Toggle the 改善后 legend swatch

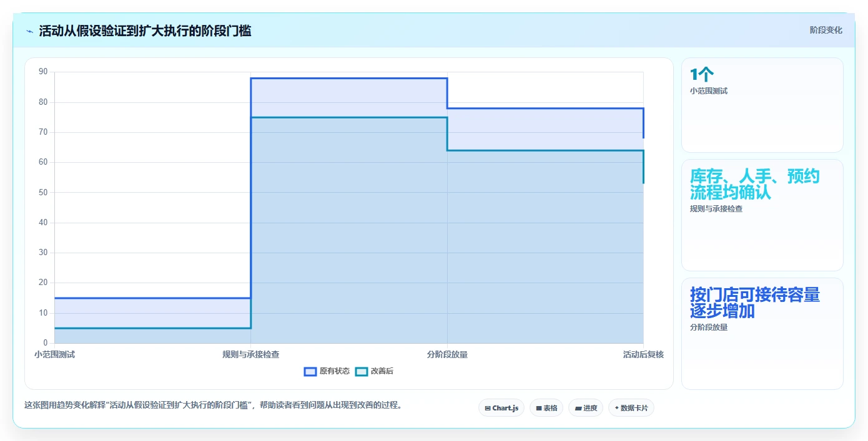click(x=362, y=371)
